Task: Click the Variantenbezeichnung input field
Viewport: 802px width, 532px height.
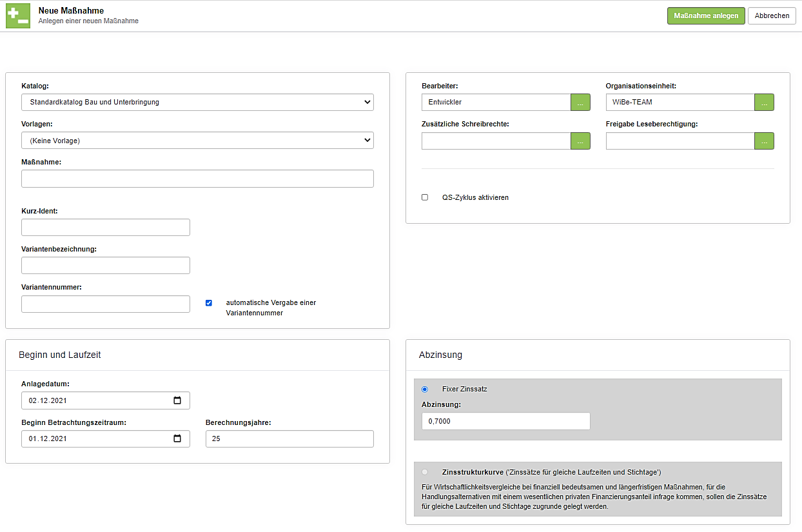Action: [x=106, y=265]
